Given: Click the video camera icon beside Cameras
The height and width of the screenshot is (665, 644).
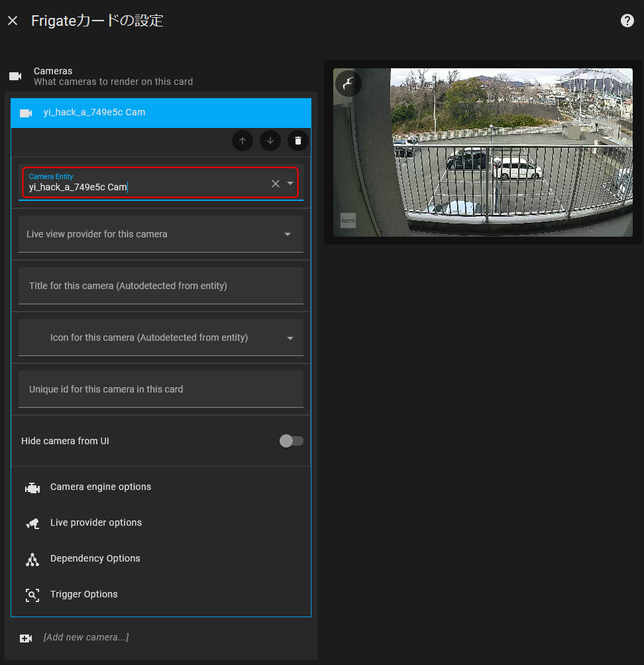Looking at the screenshot, I should coord(16,76).
